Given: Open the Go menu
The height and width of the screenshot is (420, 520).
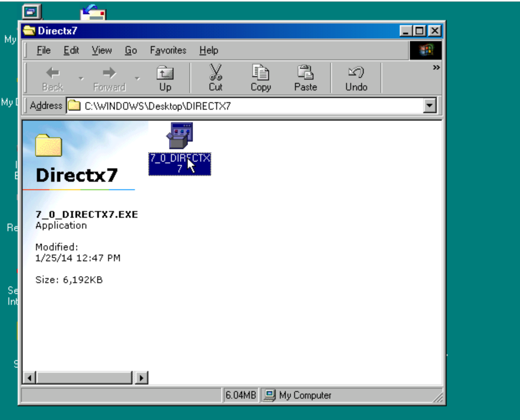Looking at the screenshot, I should pos(131,50).
